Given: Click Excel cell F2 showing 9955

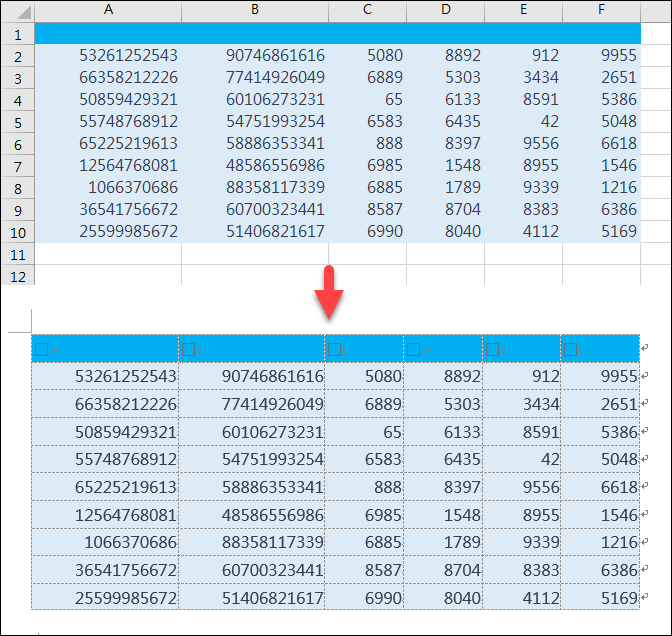Looking at the screenshot, I should (601, 55).
